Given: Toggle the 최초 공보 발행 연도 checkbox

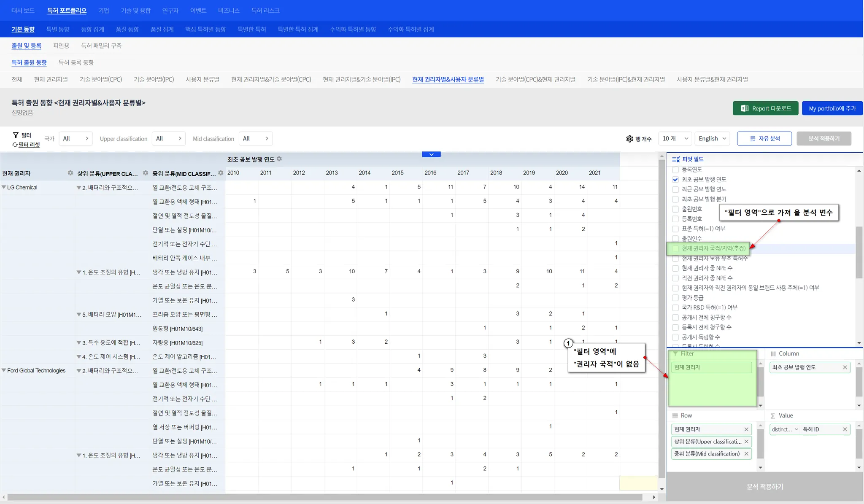Looking at the screenshot, I should click(x=675, y=179).
